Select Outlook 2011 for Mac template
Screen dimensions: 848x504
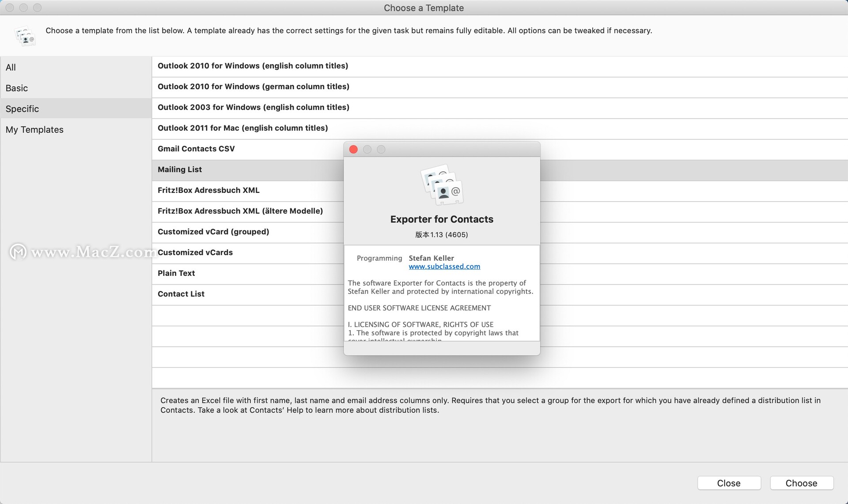coord(500,128)
